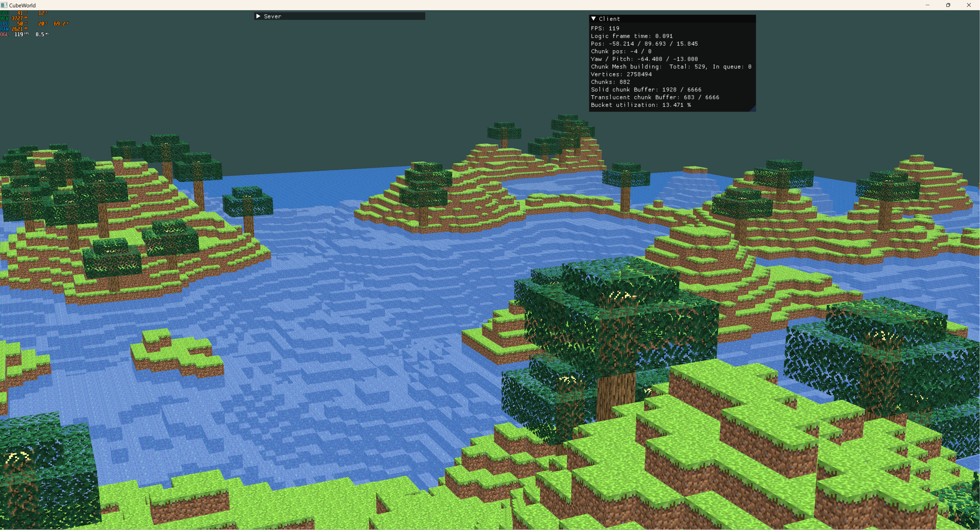The height and width of the screenshot is (530, 980).
Task: Collapse the Client panel arrow
Action: point(593,19)
